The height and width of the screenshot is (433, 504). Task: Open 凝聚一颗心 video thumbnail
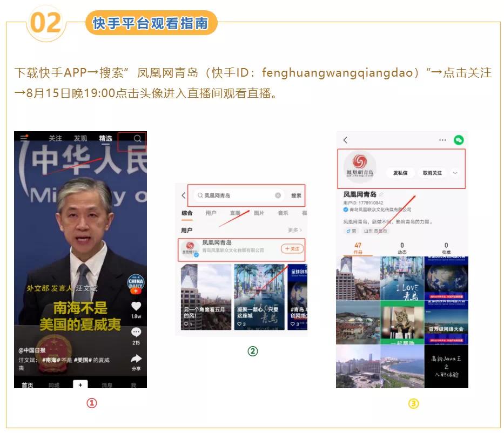(259, 297)
